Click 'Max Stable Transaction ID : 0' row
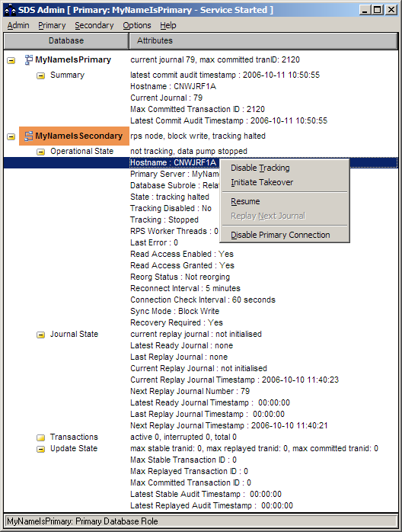This screenshot has width=402, height=532. [x=183, y=460]
